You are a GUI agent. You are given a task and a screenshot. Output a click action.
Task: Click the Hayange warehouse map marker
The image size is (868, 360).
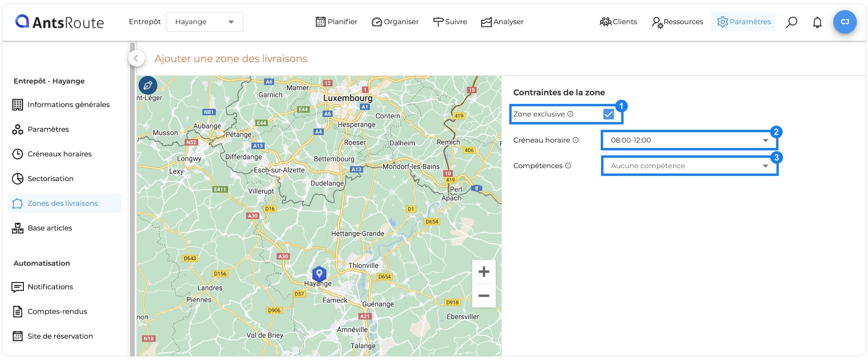[x=319, y=274]
